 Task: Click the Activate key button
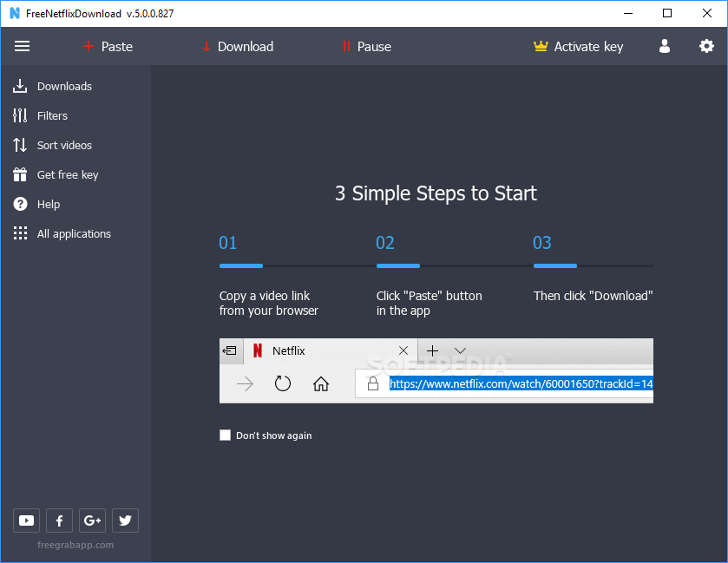coord(578,46)
